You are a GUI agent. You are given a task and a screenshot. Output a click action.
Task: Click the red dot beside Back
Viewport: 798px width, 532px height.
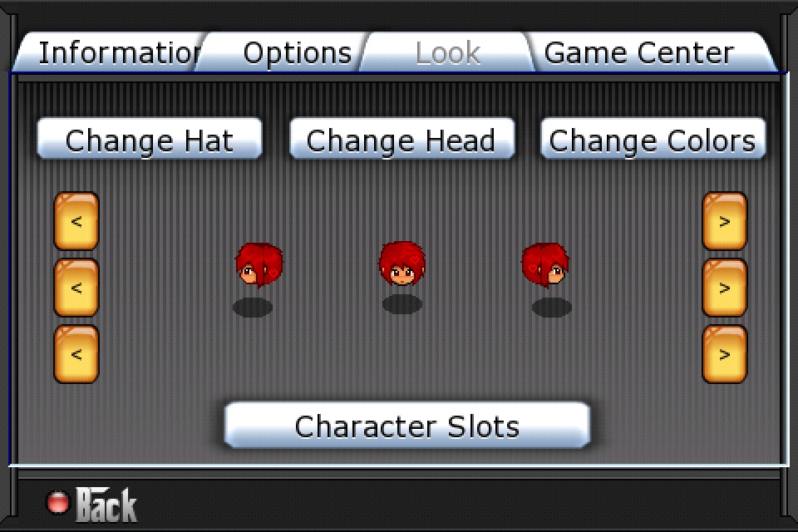(57, 502)
